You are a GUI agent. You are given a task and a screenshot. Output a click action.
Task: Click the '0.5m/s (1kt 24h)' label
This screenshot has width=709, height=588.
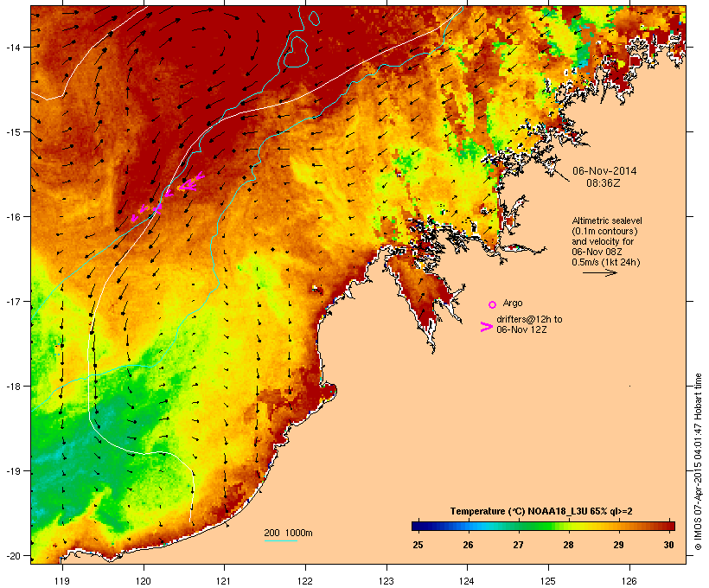coord(606,262)
